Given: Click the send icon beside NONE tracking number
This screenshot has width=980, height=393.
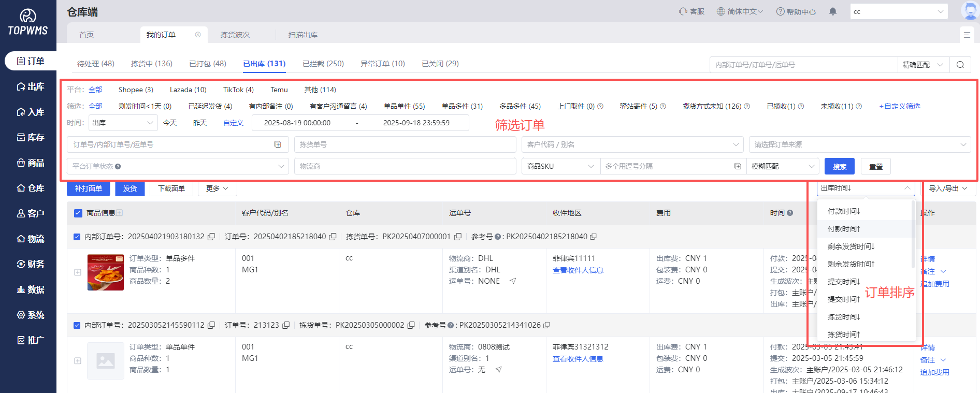Looking at the screenshot, I should click(x=513, y=281).
